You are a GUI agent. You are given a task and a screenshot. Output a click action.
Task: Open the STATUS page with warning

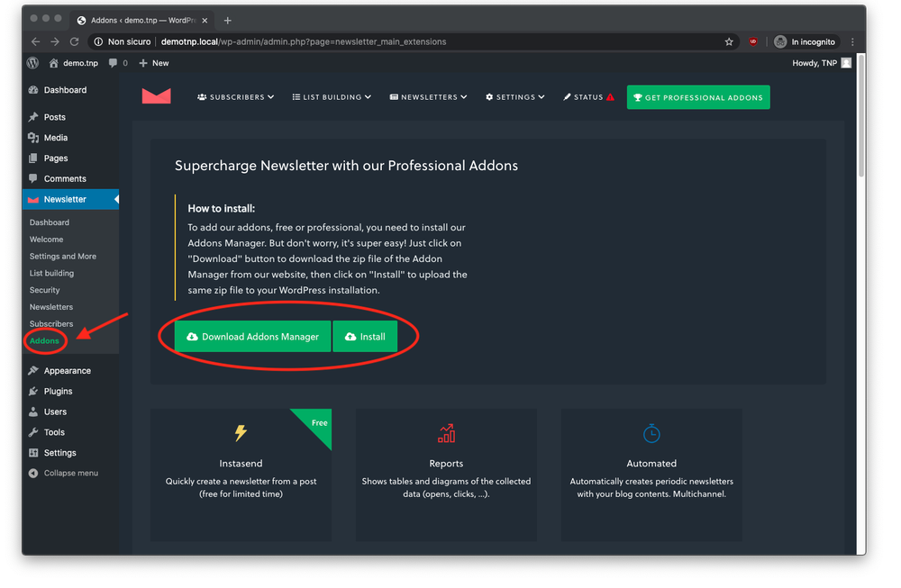[588, 97]
